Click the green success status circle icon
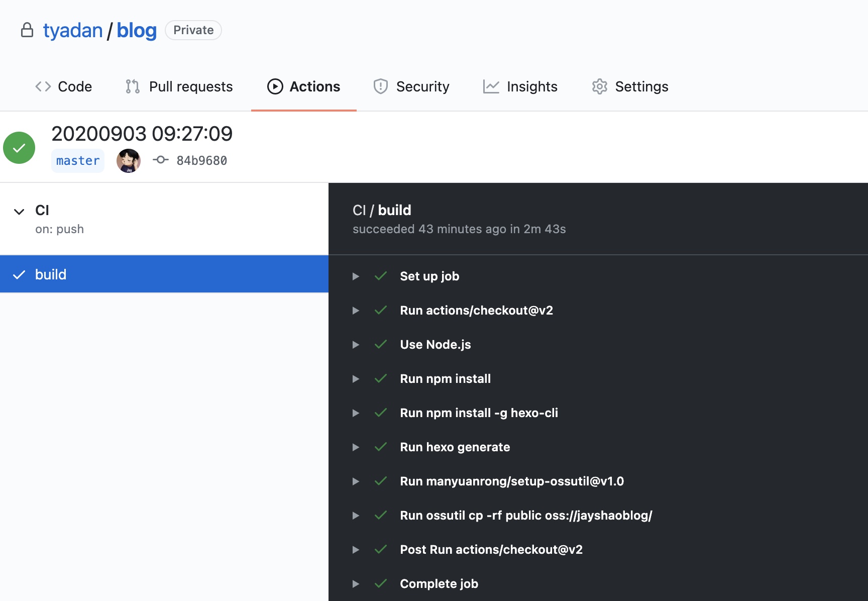The image size is (868, 601). point(19,148)
